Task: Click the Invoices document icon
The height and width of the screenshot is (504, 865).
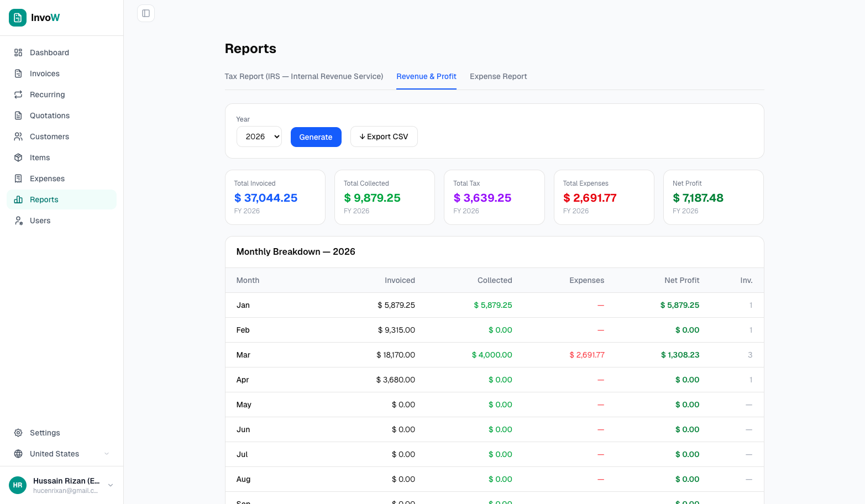Action: click(18, 73)
